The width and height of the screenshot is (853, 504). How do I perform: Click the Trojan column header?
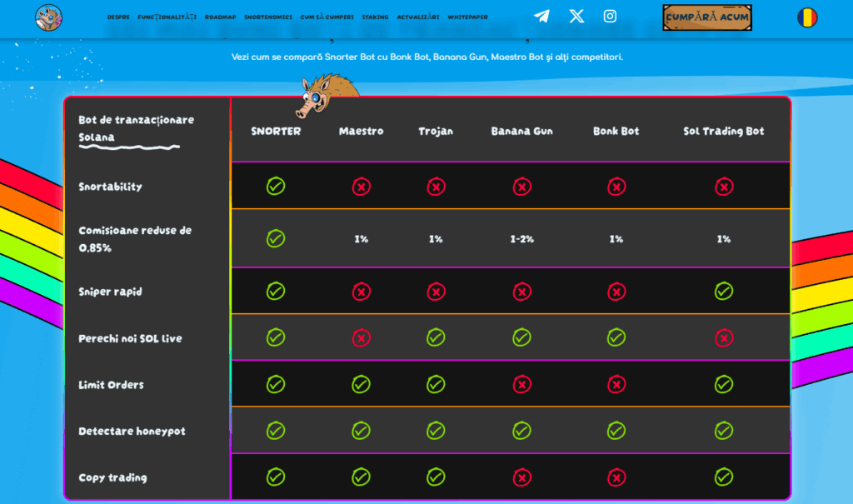point(436,131)
